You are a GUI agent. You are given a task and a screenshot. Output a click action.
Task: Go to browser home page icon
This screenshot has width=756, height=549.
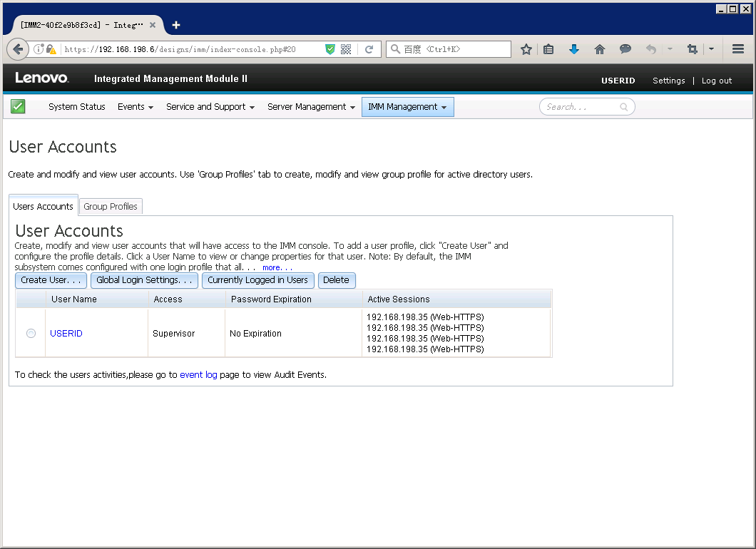coord(599,49)
